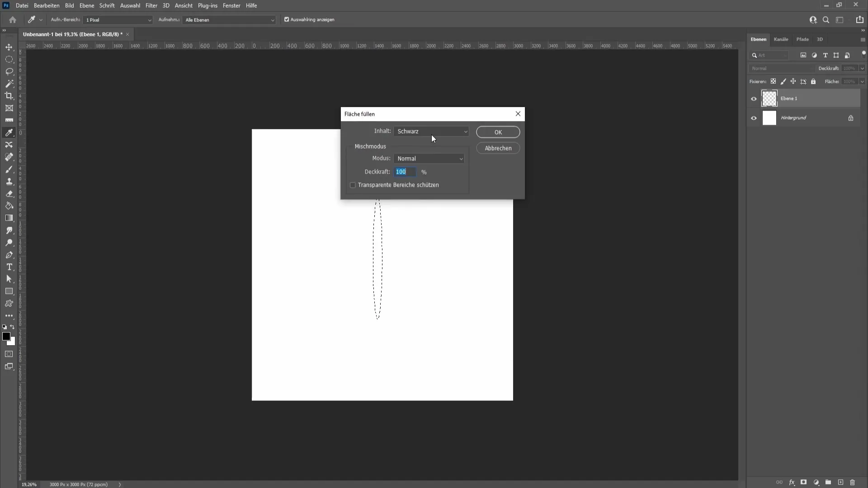Hide Ebene 1 layer visibility
Viewport: 868px width, 488px height.
point(754,99)
